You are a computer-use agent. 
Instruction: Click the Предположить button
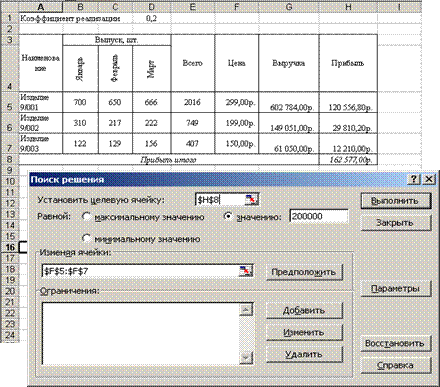point(304,272)
